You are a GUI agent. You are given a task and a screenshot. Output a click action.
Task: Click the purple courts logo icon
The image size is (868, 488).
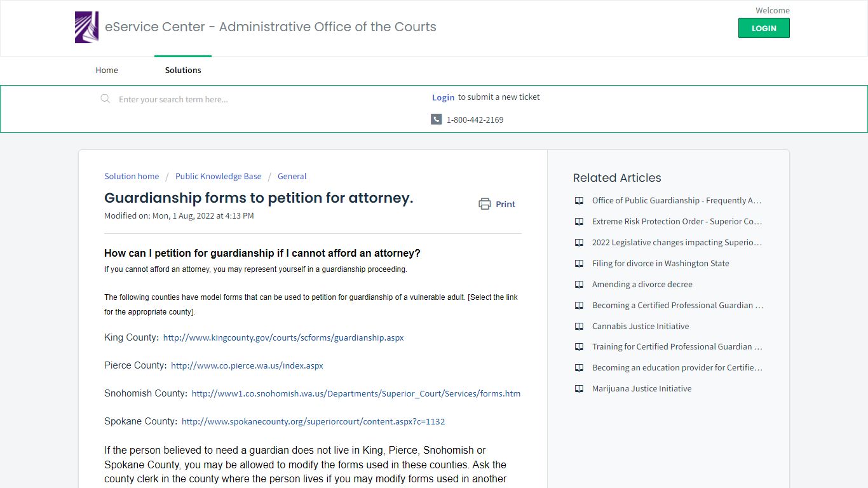click(x=86, y=27)
